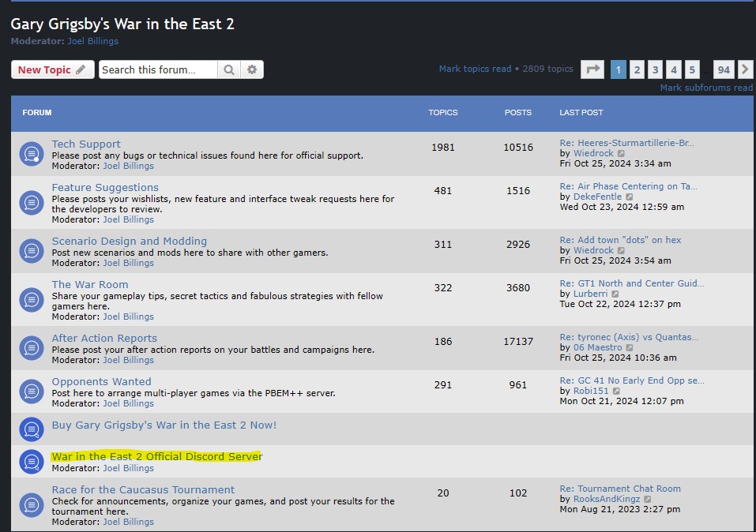Open The War Room forum
This screenshot has height=532, width=756.
(x=90, y=284)
